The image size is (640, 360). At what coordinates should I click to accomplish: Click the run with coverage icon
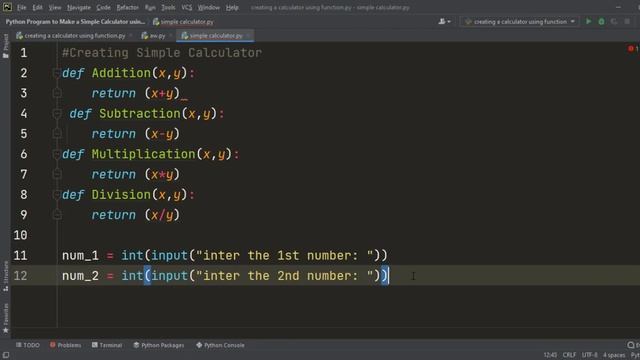[x=614, y=21]
